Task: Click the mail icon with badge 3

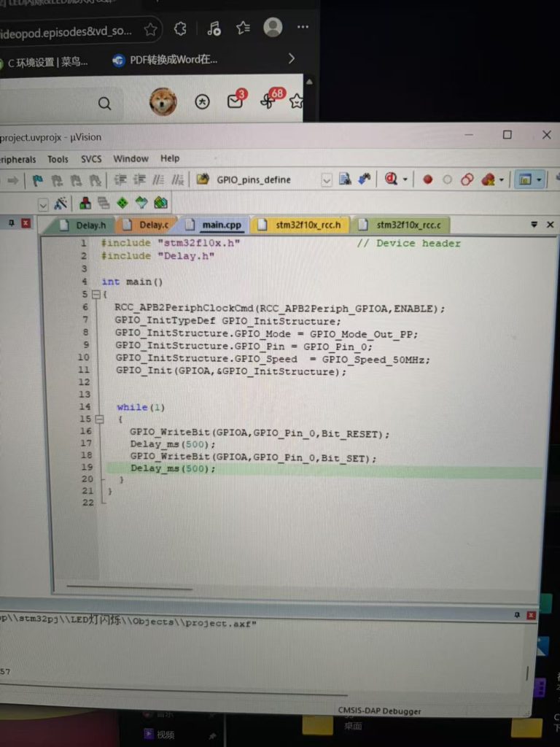Action: pos(235,102)
